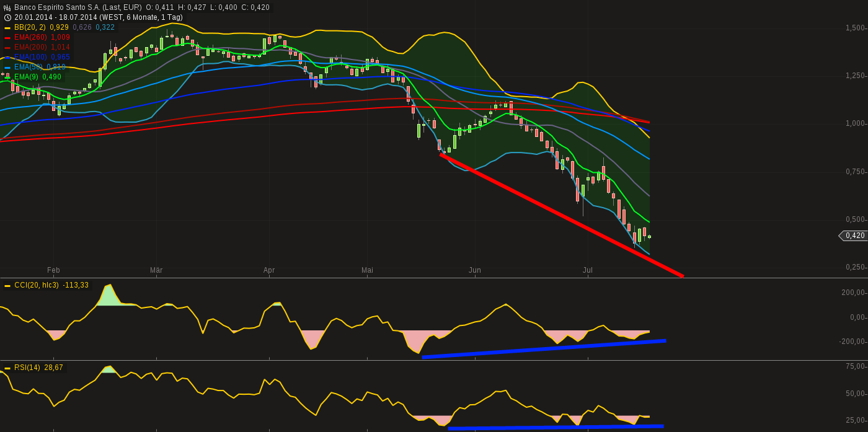Image resolution: width=868 pixels, height=432 pixels.
Task: Click the red EMA(260) legend marker
Action: point(7,38)
